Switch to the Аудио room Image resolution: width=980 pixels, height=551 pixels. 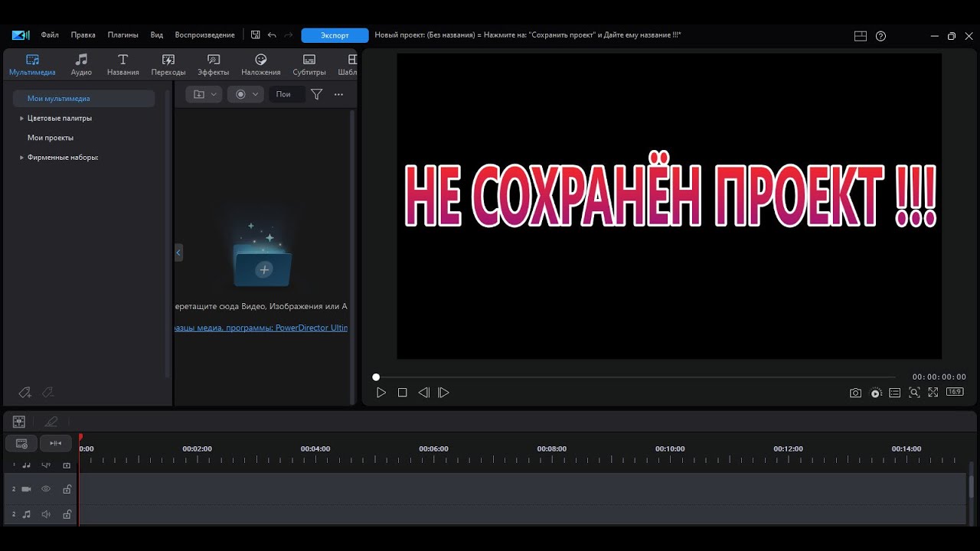point(81,65)
